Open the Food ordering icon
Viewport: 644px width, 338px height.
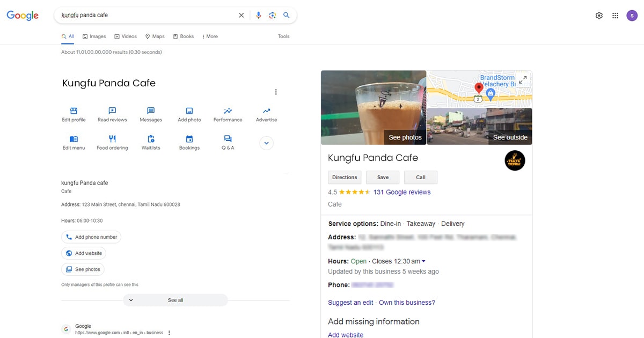[x=112, y=139]
